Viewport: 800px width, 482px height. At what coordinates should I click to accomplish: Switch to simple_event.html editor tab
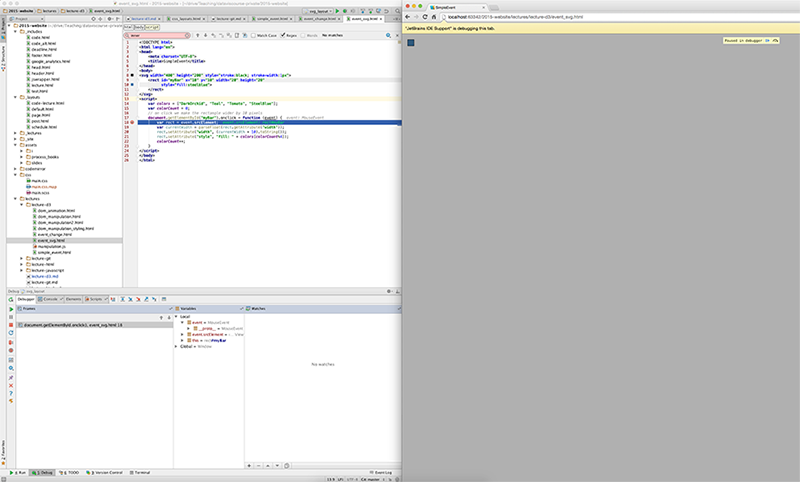pos(272,19)
